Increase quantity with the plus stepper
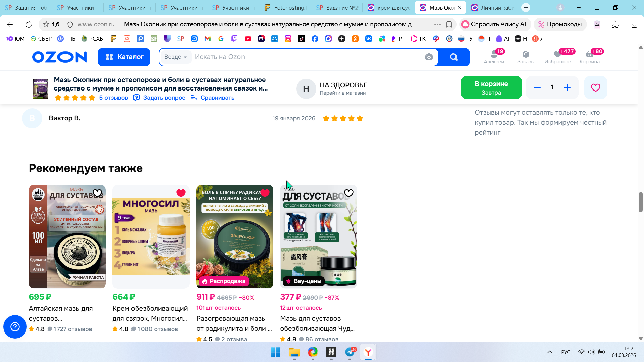Screen dimensions: 644x362 point(567,87)
